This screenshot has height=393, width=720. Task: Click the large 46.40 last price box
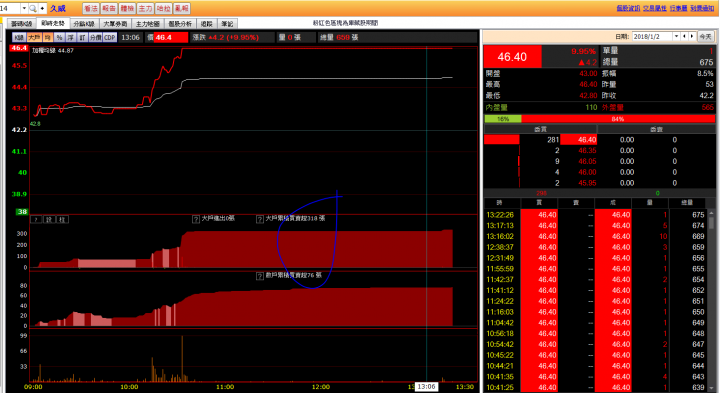512,57
